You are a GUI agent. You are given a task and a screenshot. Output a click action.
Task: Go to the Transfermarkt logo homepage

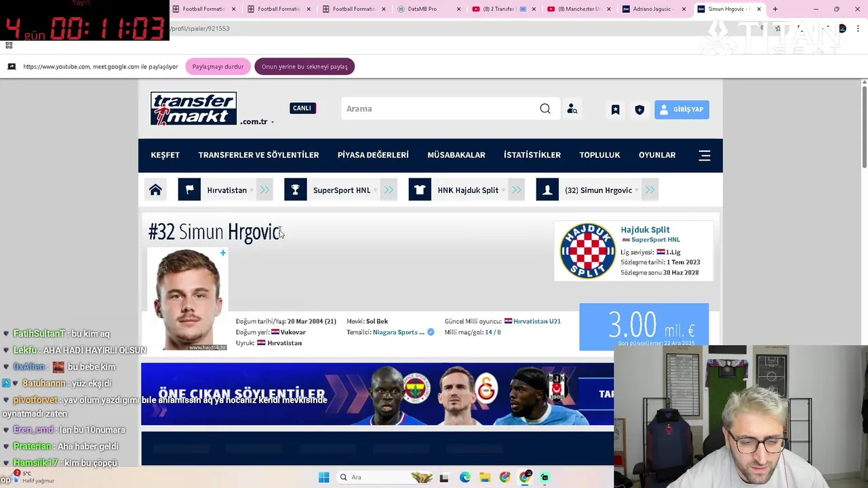point(194,108)
